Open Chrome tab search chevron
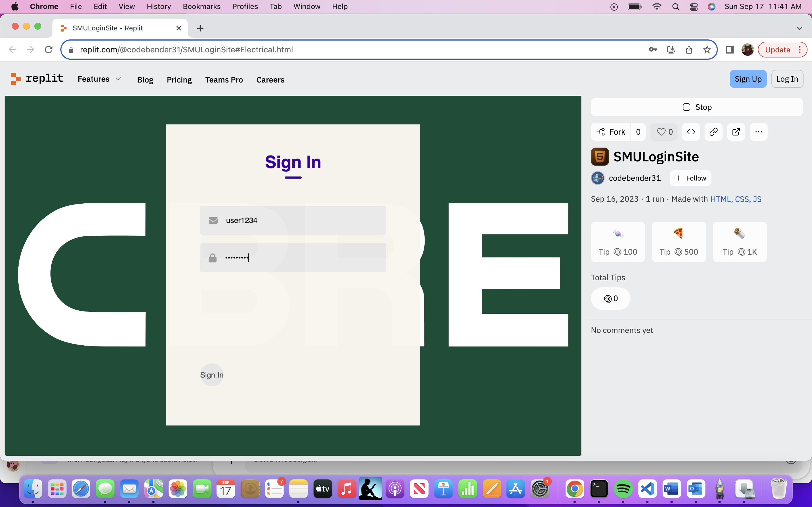The height and width of the screenshot is (507, 812). pos(799,28)
